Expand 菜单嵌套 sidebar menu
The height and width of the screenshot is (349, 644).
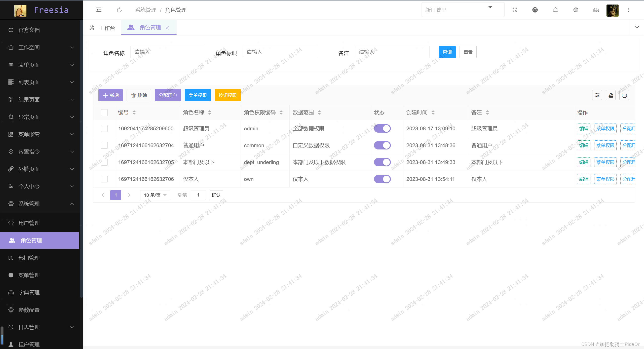click(40, 134)
